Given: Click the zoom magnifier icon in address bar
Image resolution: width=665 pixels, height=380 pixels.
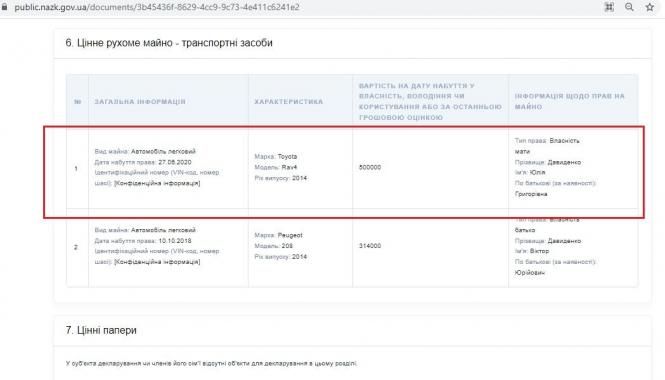Looking at the screenshot, I should click(x=629, y=7).
